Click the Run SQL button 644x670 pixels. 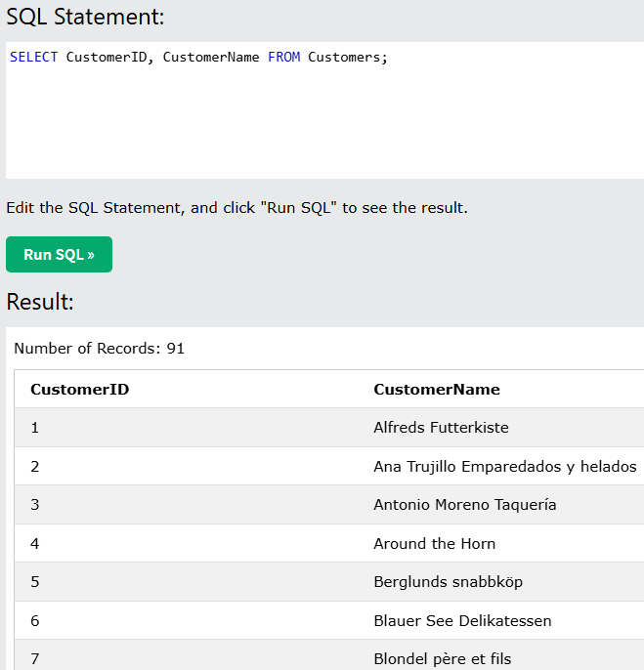(59, 255)
